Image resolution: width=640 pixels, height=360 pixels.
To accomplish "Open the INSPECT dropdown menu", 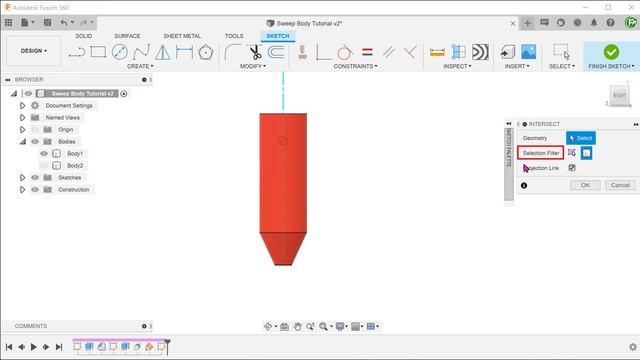I will (457, 66).
